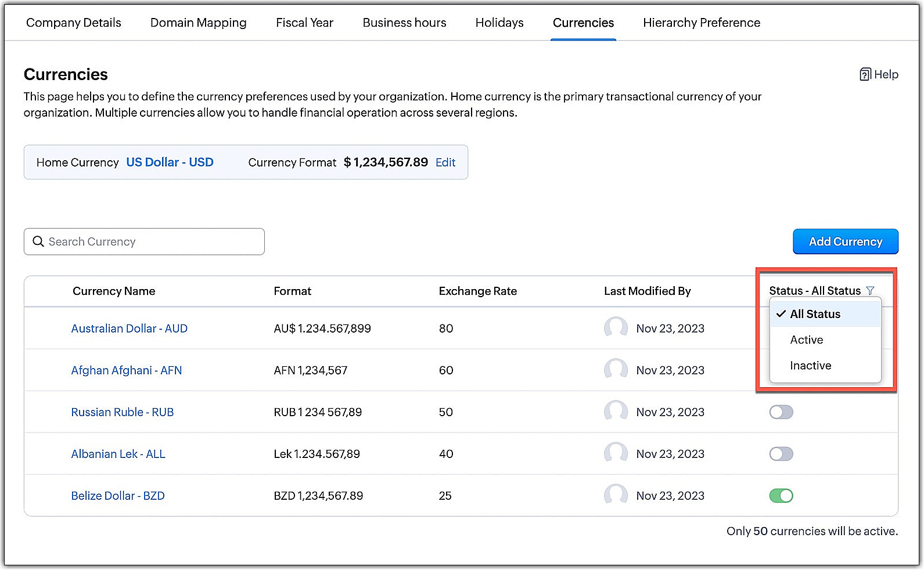Click the magnifier icon in the search box
This screenshot has height=570, width=924.
(38, 241)
